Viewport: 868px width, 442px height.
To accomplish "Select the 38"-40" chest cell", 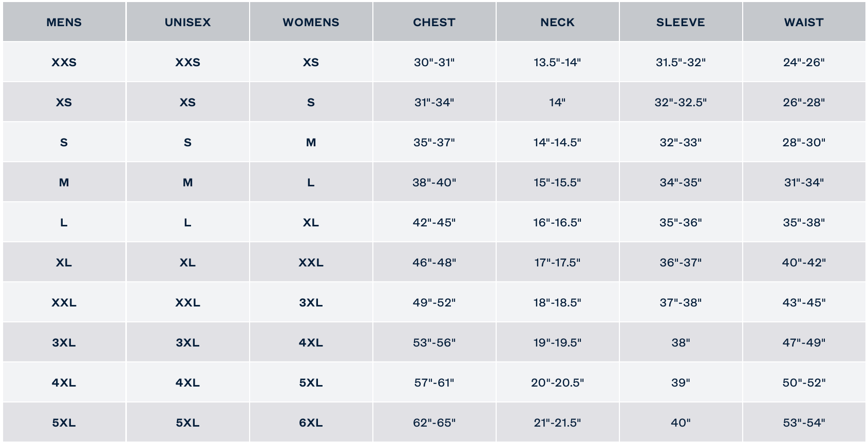I will pos(434,183).
